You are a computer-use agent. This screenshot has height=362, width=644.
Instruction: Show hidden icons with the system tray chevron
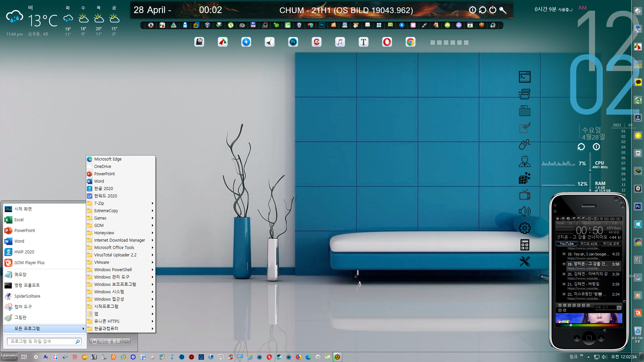point(588,357)
